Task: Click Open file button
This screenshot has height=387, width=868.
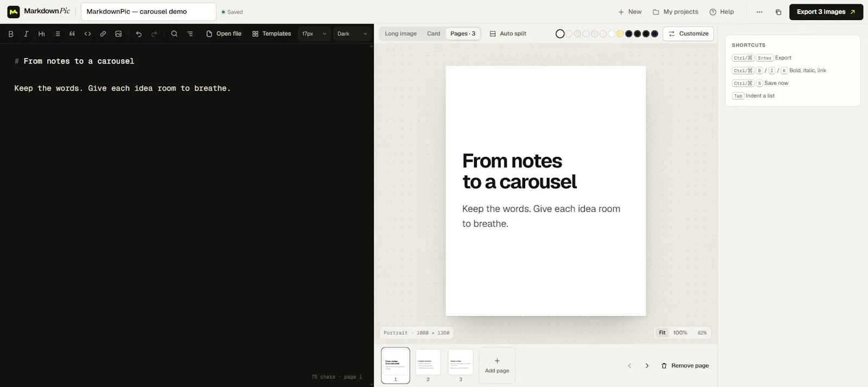Action: (224, 34)
